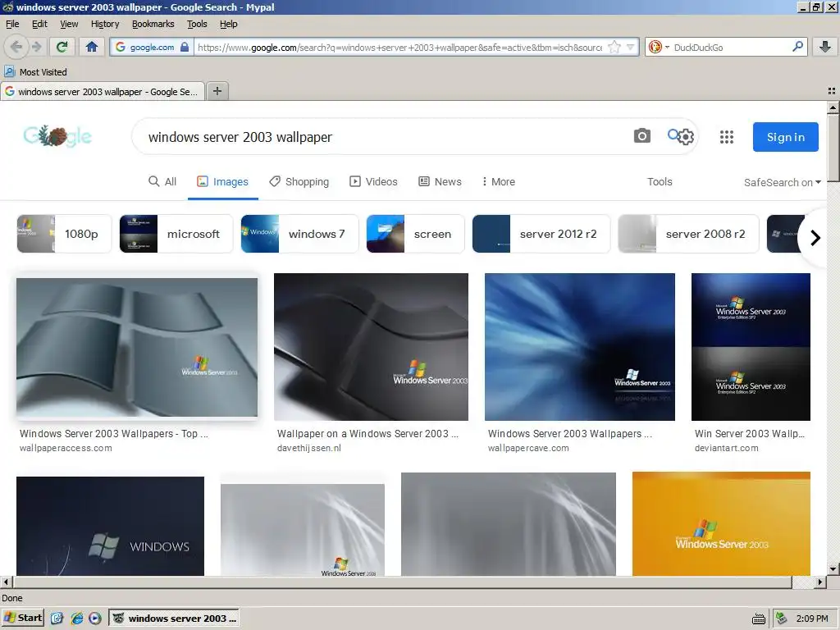Open the Most Visited bookmarks folder
This screenshot has width=840, height=630.
tap(36, 72)
